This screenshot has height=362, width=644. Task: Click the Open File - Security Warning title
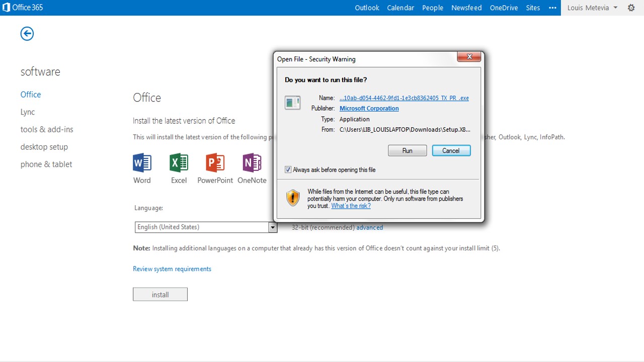(316, 59)
